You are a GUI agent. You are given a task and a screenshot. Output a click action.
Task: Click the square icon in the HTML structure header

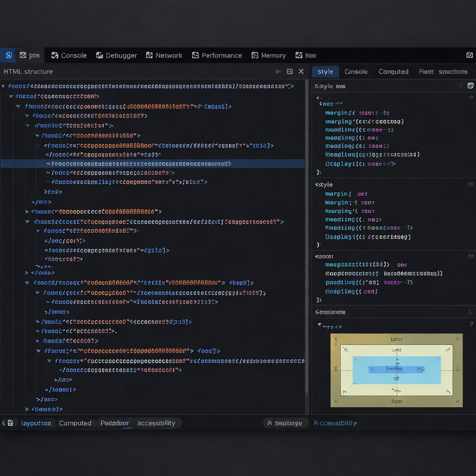tap(290, 72)
